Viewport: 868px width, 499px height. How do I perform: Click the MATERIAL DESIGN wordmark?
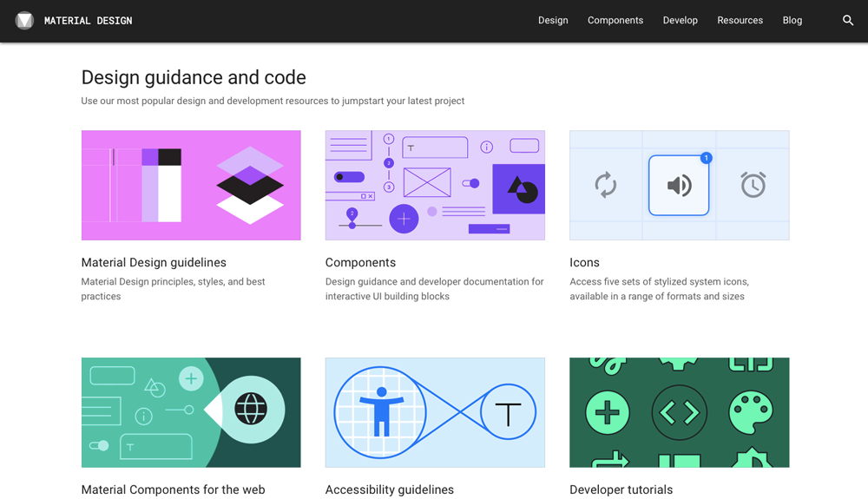click(x=88, y=21)
